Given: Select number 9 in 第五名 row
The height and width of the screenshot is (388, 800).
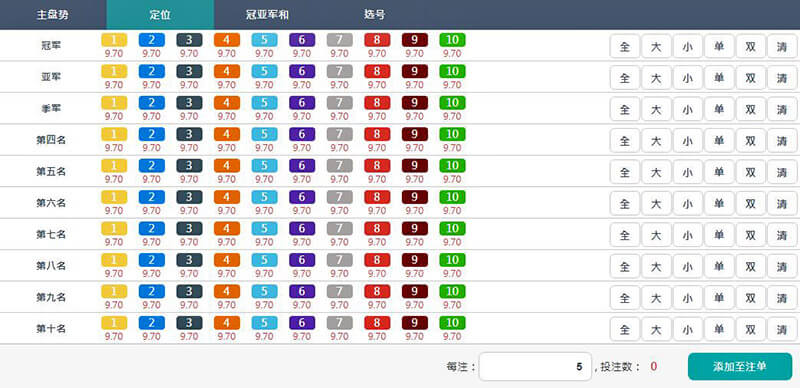Looking at the screenshot, I should click(415, 166).
